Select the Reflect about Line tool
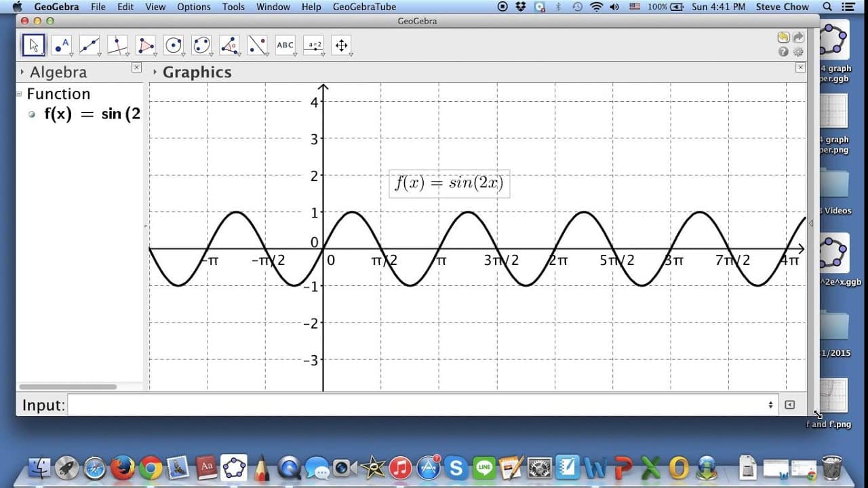The width and height of the screenshot is (868, 488). pos(258,45)
